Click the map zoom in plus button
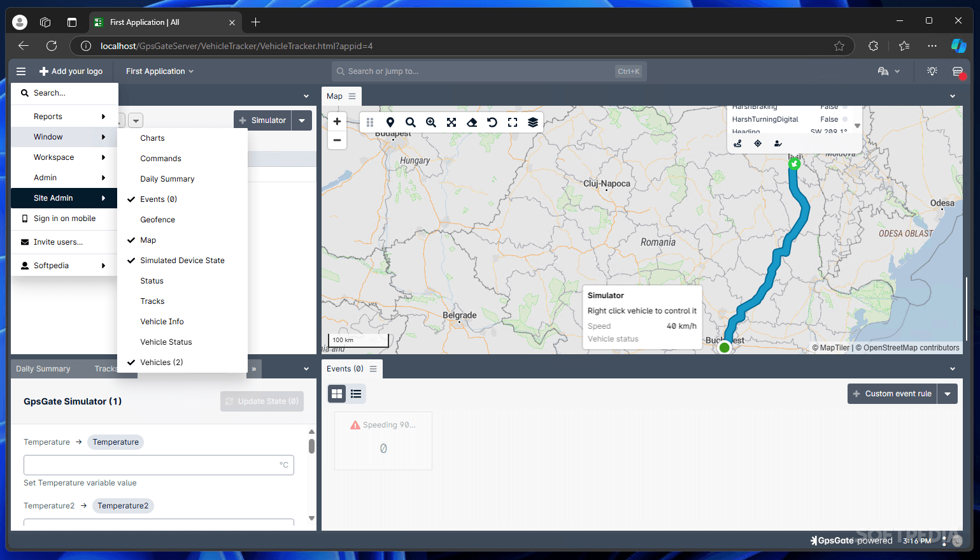The width and height of the screenshot is (980, 560). coord(337,122)
